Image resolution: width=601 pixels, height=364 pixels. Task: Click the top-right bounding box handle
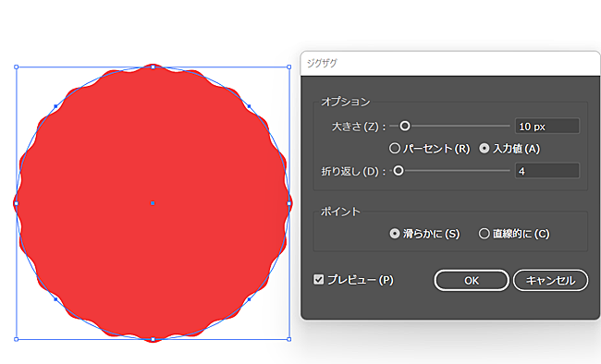[x=289, y=67]
